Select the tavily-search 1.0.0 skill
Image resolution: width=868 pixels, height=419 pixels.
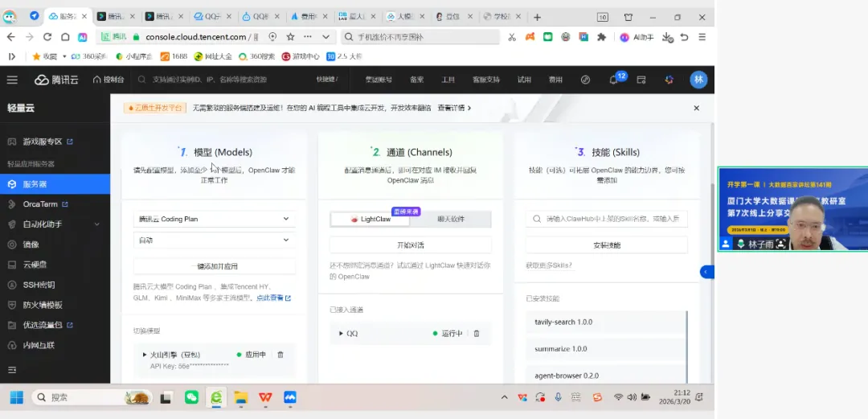pyautogui.click(x=606, y=322)
